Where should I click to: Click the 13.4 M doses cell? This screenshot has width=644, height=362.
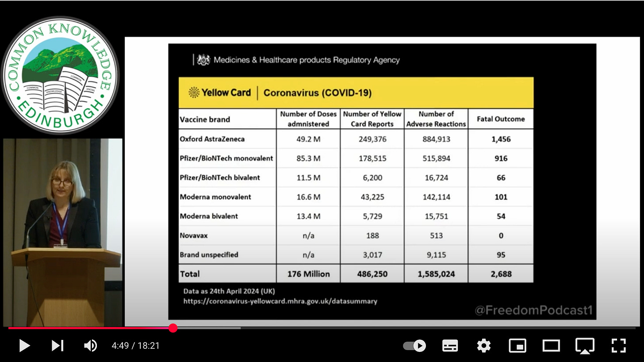coord(308,216)
